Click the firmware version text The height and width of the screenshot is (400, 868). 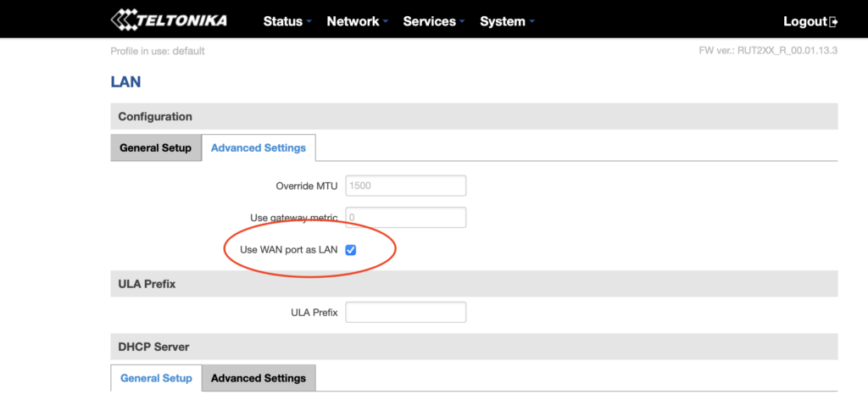point(767,51)
